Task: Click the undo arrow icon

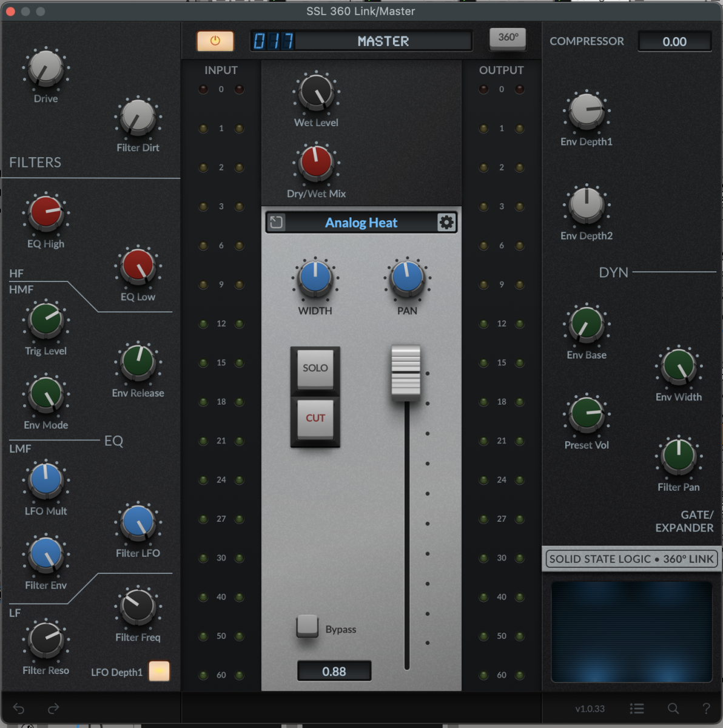Action: click(19, 709)
